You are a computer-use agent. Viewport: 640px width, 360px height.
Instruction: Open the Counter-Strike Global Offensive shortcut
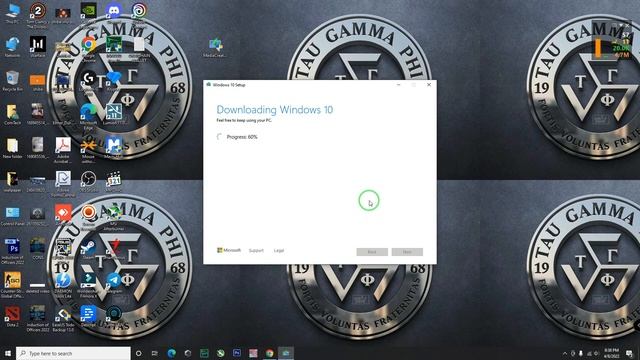tap(12, 285)
